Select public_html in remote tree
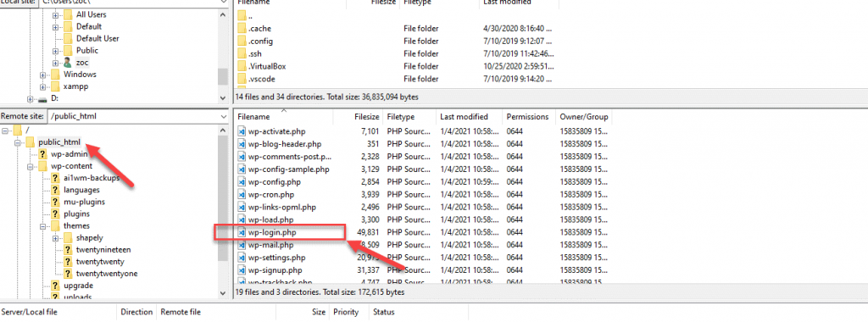868x322 pixels. coord(59,142)
